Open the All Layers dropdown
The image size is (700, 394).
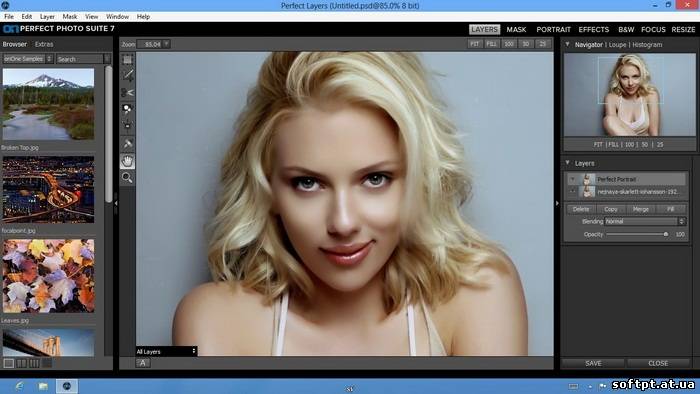pyautogui.click(x=167, y=352)
